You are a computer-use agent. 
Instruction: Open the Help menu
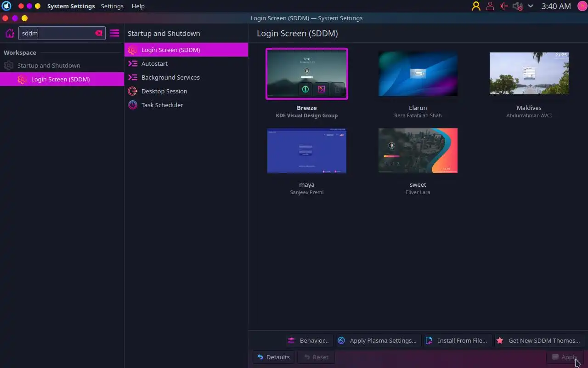138,6
